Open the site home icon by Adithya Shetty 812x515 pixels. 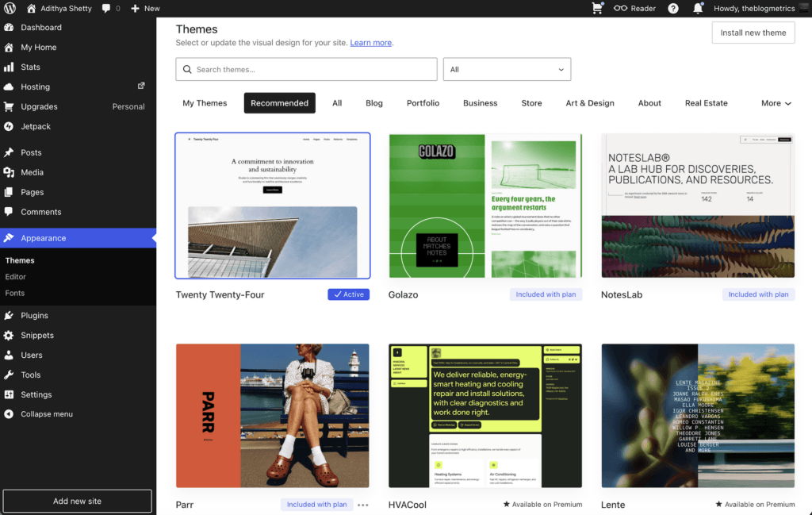click(31, 8)
